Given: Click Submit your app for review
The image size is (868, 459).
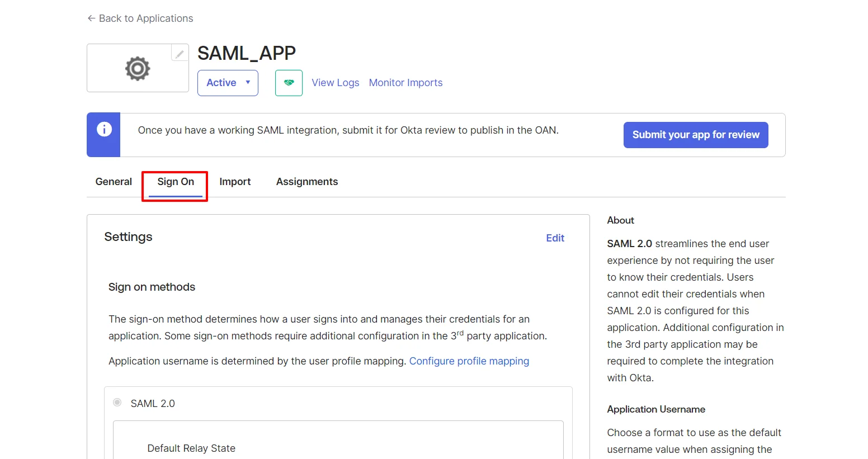Looking at the screenshot, I should pos(695,135).
